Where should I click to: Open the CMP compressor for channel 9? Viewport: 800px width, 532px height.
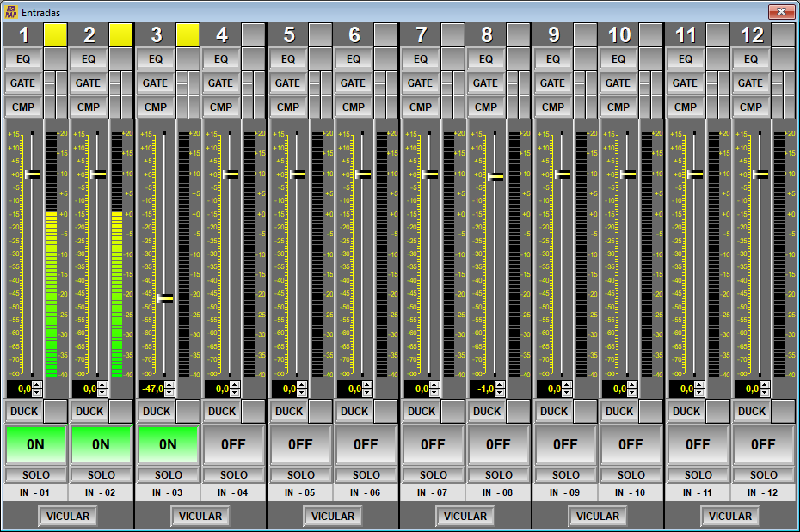(x=552, y=107)
